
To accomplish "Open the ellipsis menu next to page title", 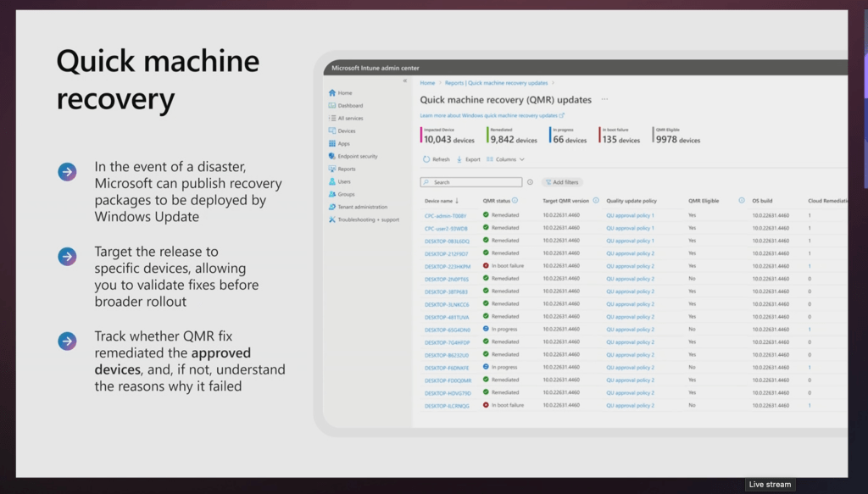I will 604,99.
